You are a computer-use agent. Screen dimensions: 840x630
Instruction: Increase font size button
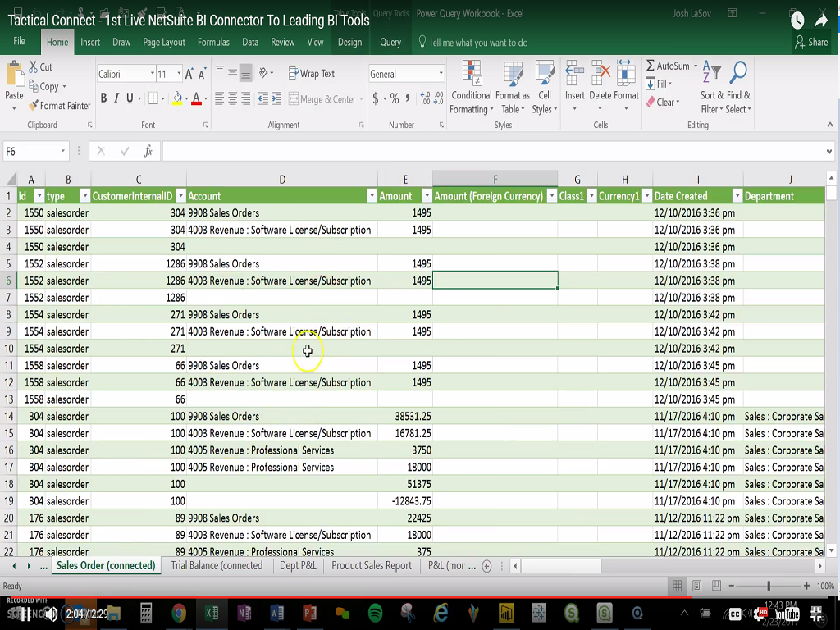point(189,74)
